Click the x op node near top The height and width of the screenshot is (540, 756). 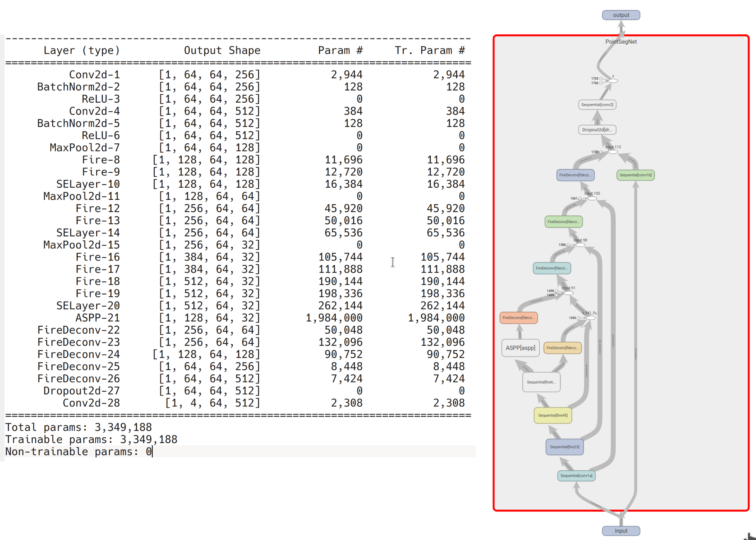(613, 81)
